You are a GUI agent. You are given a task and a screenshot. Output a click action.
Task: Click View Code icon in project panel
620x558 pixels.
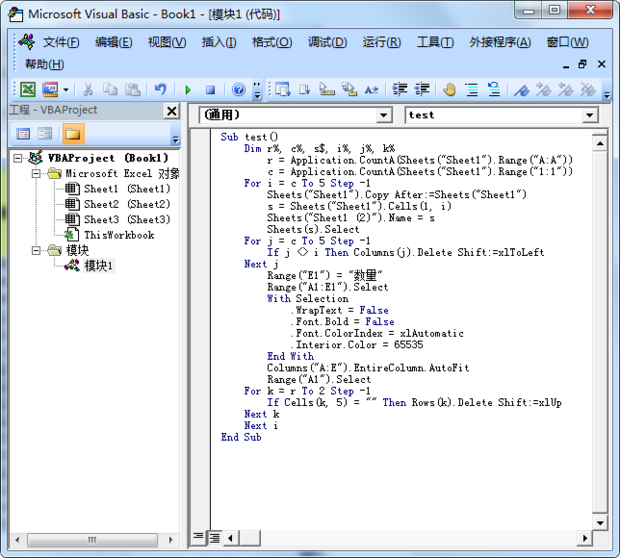23,134
